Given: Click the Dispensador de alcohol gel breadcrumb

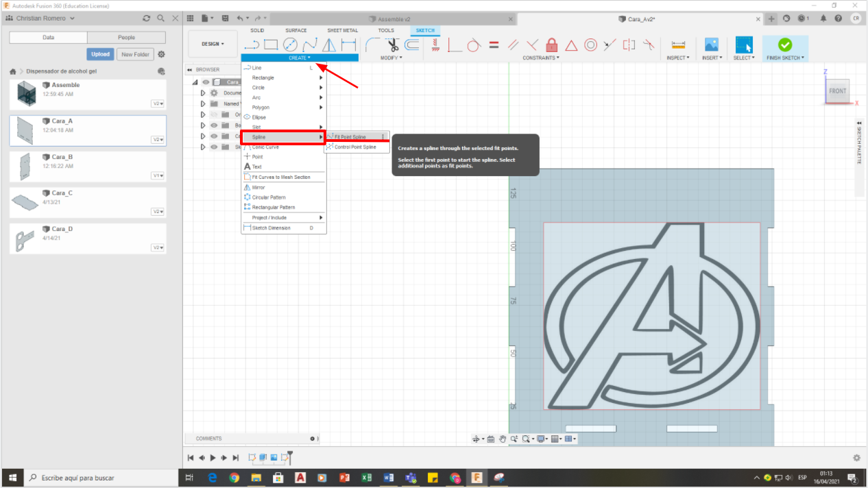Looking at the screenshot, I should 60,71.
